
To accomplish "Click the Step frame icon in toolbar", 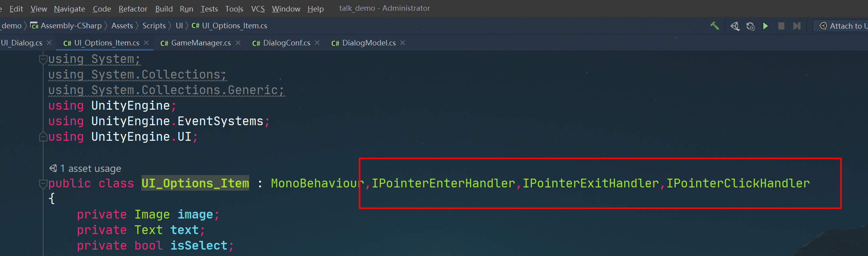I will (797, 26).
